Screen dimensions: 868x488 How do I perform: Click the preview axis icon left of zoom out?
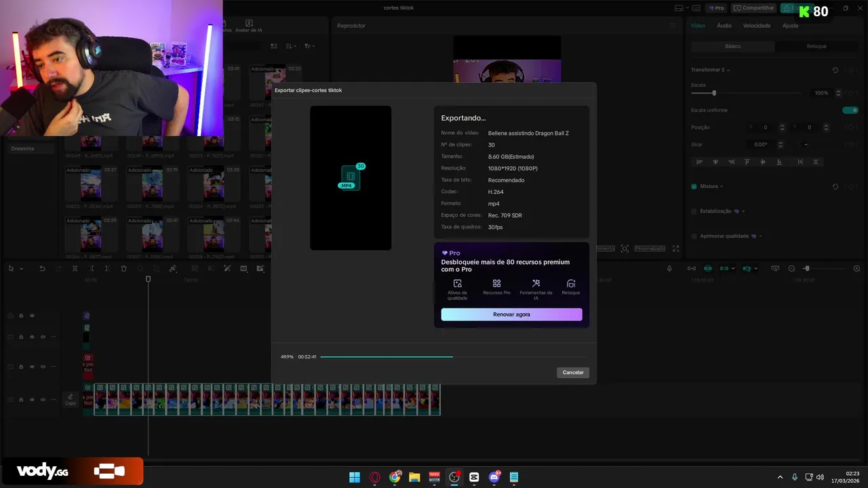(775, 268)
